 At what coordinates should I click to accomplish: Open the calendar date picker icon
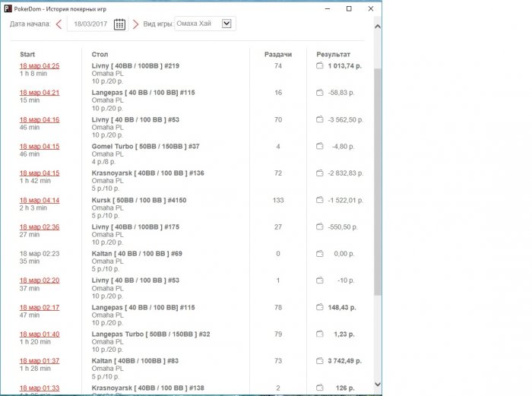(119, 24)
